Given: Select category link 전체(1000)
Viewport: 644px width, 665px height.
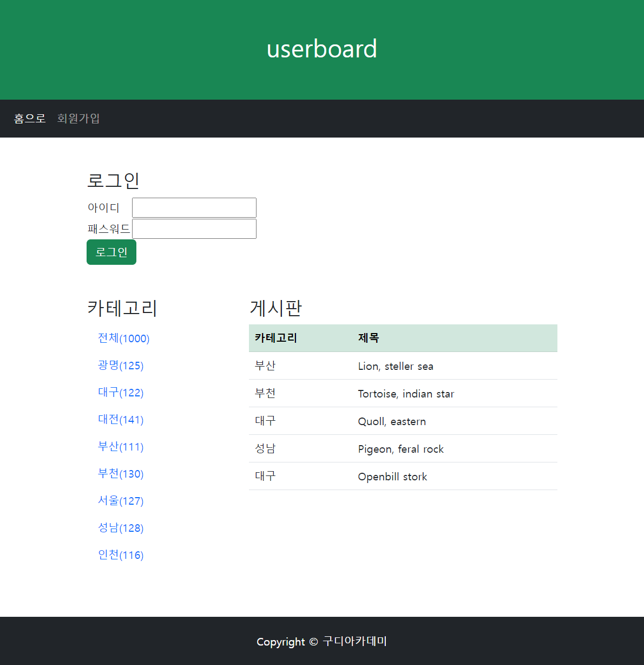Looking at the screenshot, I should [123, 338].
